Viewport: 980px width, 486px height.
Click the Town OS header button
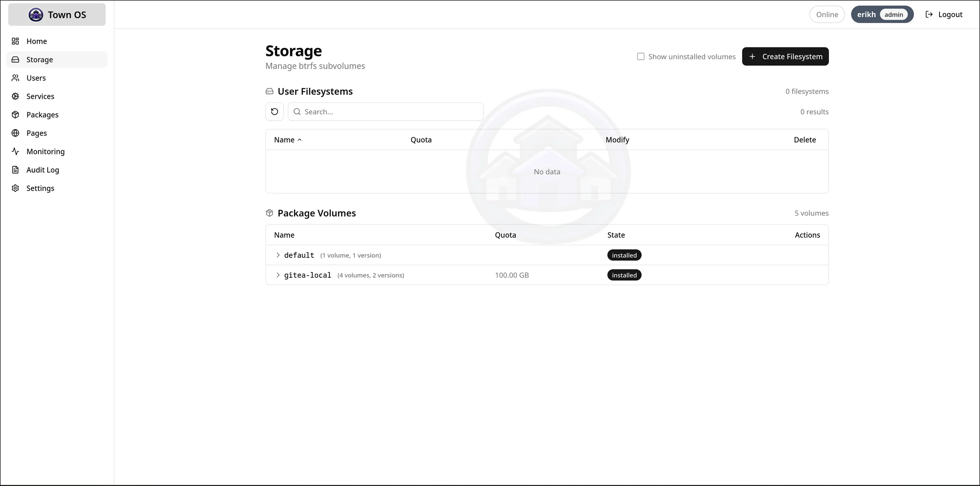tap(57, 15)
